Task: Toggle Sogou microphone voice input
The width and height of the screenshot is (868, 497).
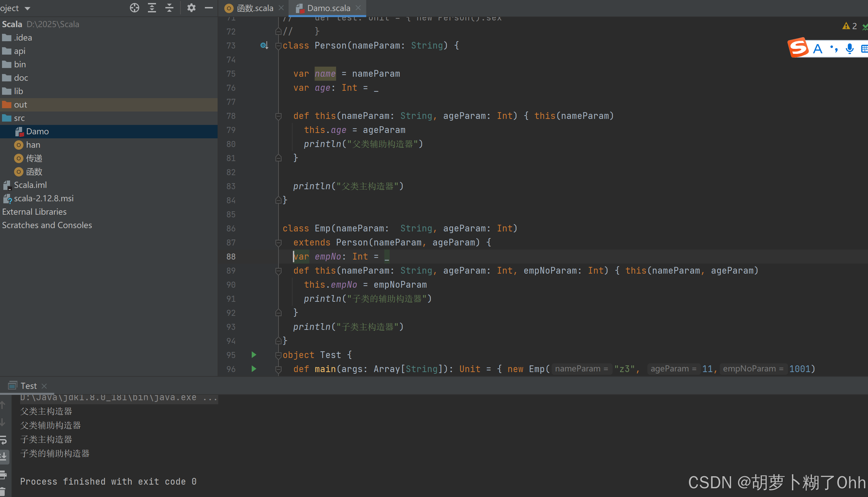Action: (850, 49)
